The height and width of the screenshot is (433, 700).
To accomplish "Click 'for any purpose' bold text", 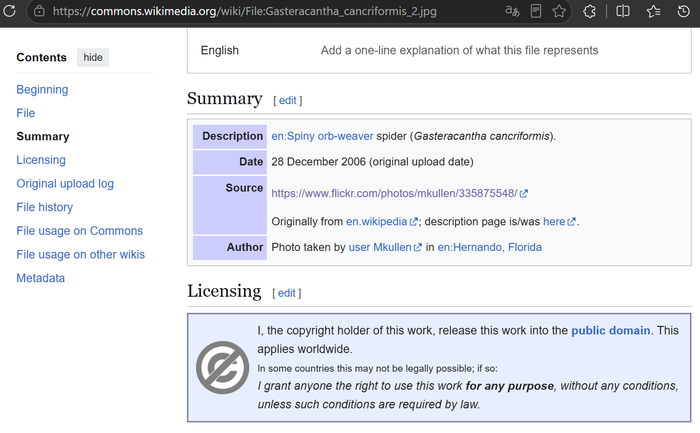I will [510, 386].
